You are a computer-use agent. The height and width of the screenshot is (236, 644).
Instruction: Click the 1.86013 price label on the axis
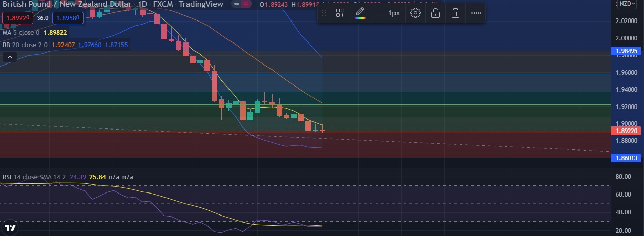coord(627,158)
